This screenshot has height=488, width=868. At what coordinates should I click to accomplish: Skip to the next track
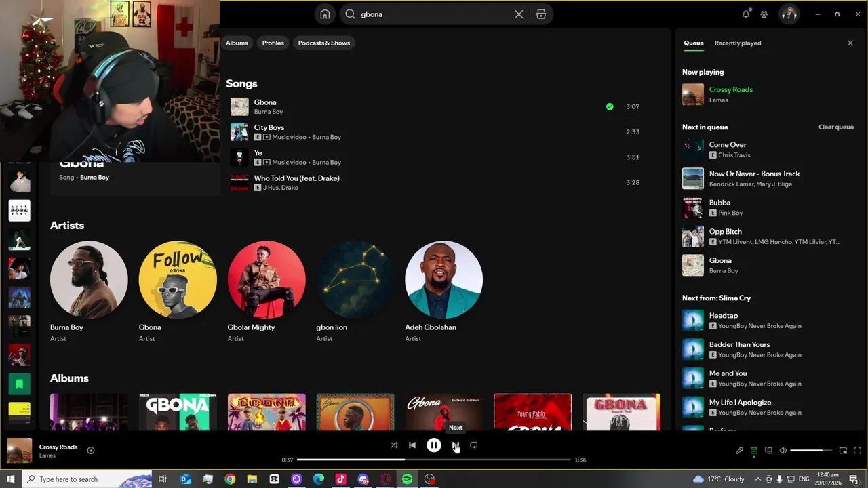[455, 445]
